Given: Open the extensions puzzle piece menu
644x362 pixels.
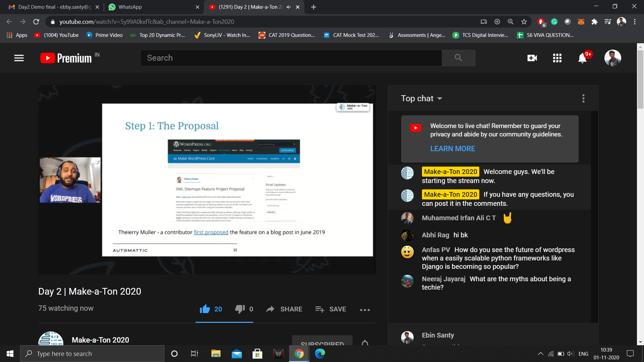Looking at the screenshot, I should click(x=594, y=22).
